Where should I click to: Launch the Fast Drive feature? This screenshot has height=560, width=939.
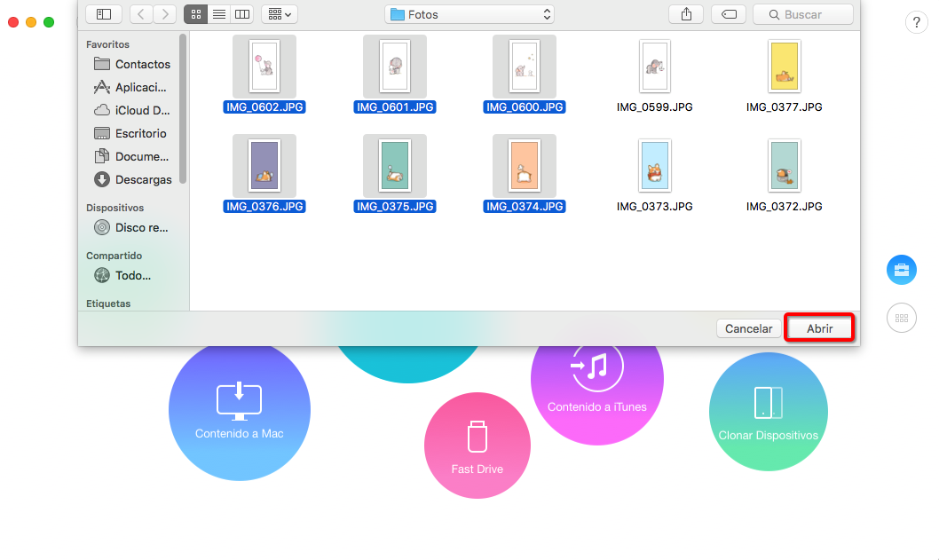click(x=477, y=446)
